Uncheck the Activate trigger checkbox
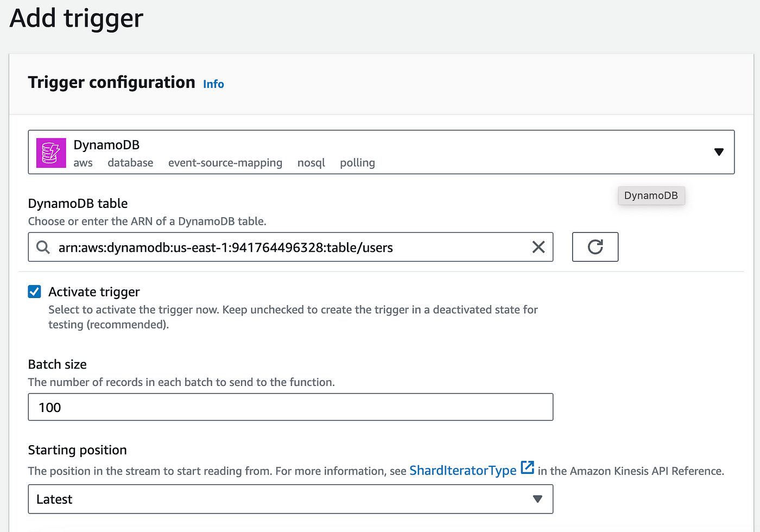760x532 pixels. [34, 292]
